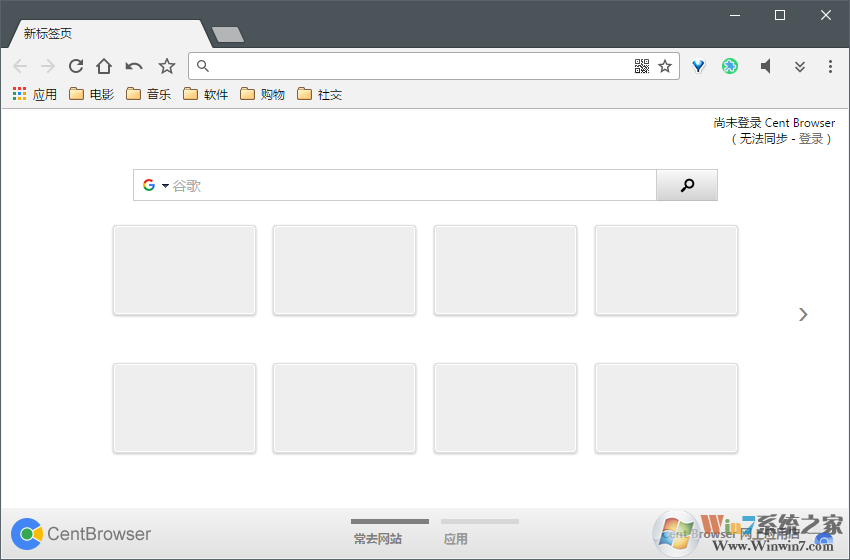This screenshot has width=850, height=560.
Task: Open fourth thumbnail in bottom row
Action: 666,408
